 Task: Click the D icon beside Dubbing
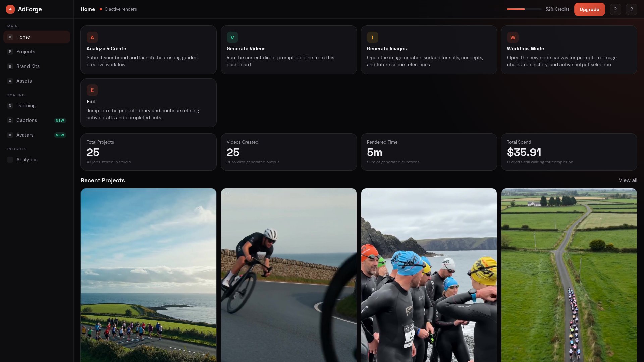[10, 106]
